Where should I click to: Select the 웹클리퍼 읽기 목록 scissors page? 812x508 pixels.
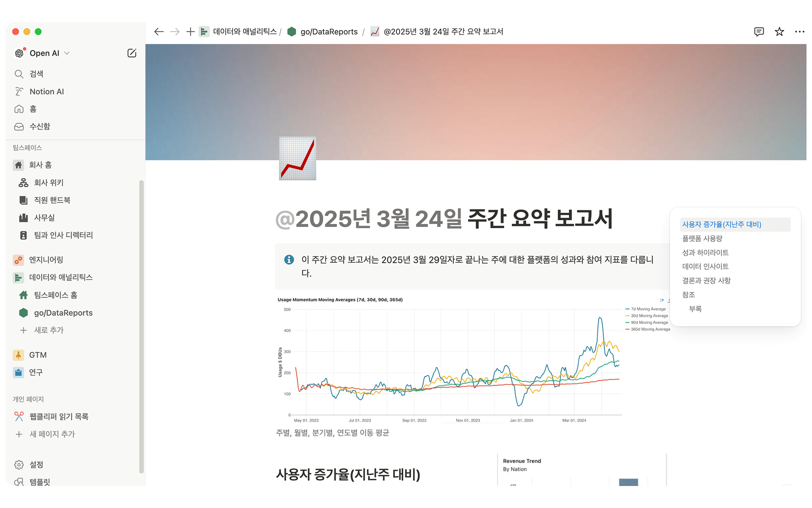[60, 417]
